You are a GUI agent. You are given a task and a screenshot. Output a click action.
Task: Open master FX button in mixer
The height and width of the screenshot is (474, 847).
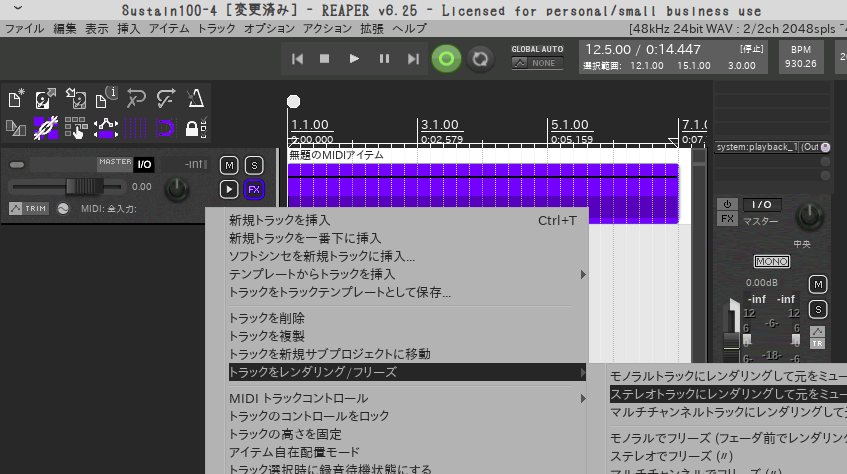tap(727, 219)
